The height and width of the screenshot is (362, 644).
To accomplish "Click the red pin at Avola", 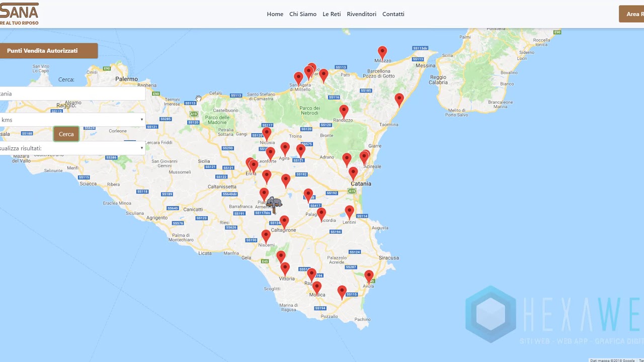I will 369,277.
